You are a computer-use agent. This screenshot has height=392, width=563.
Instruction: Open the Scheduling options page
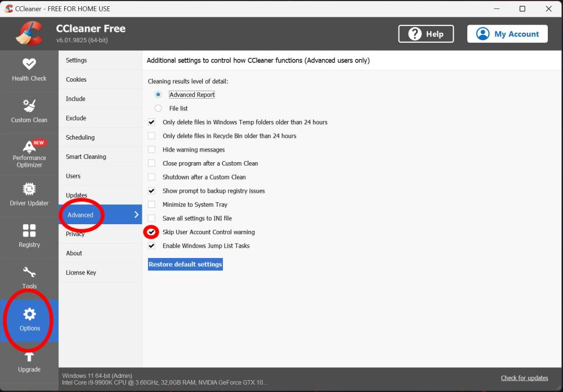click(x=100, y=137)
